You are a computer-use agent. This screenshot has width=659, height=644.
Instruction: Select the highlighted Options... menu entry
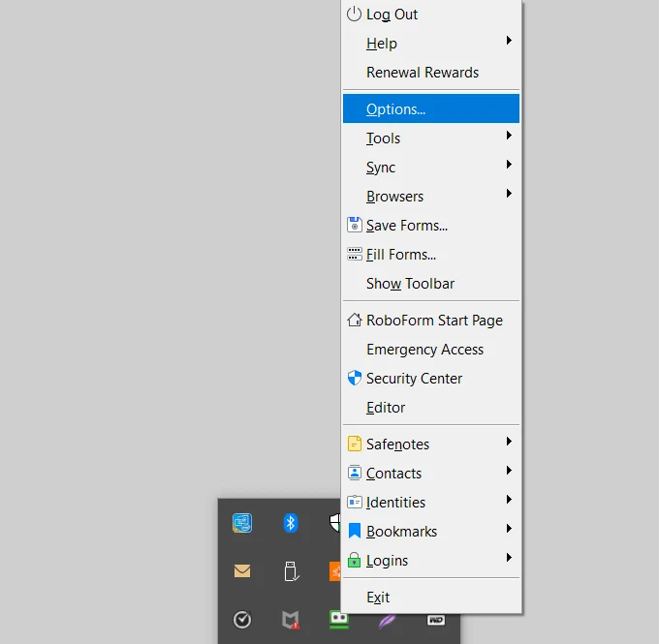coord(431,108)
